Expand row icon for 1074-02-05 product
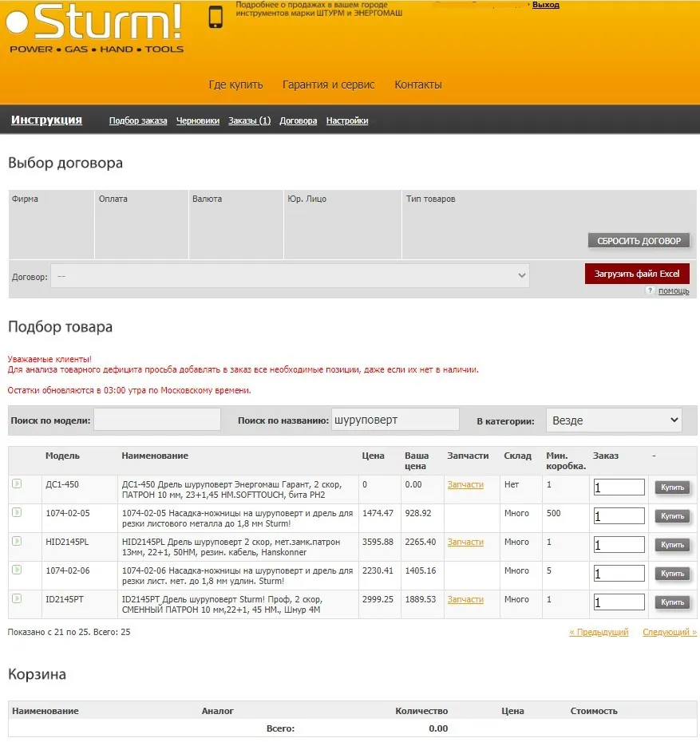The height and width of the screenshot is (742, 700). [x=17, y=512]
